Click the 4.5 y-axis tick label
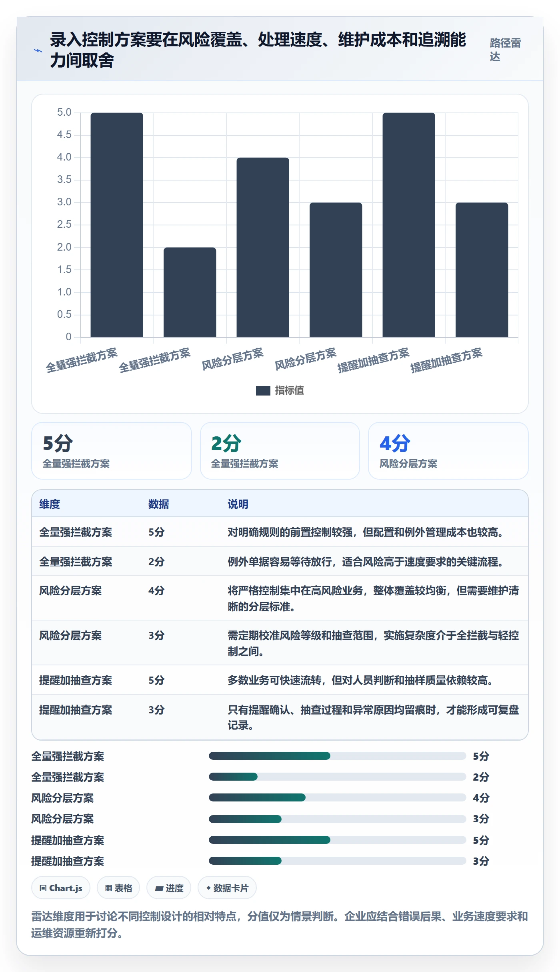This screenshot has height=972, width=560. [x=64, y=135]
